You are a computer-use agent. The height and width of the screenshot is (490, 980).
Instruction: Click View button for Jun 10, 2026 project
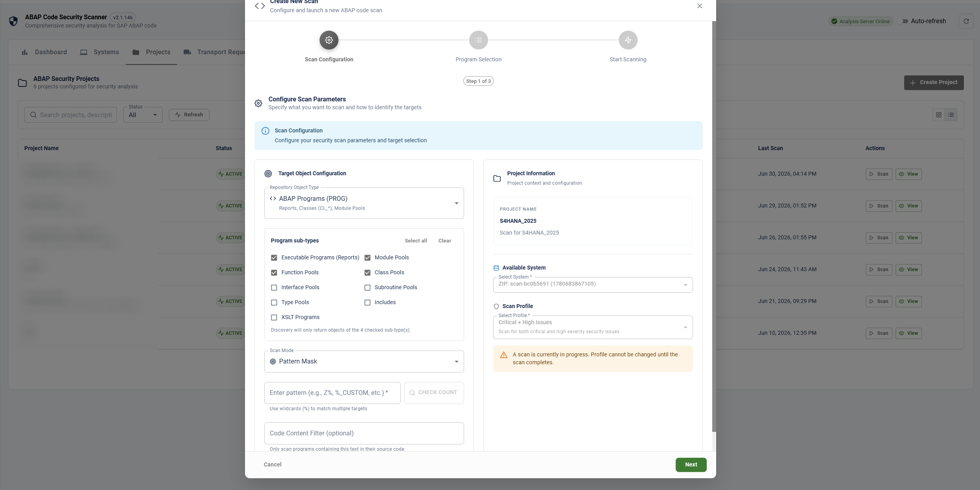pos(908,333)
